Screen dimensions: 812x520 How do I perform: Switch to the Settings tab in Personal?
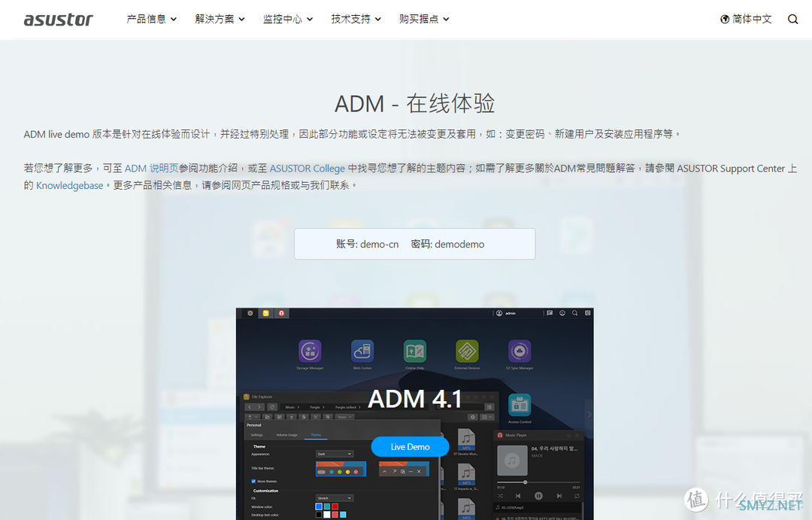pyautogui.click(x=257, y=435)
